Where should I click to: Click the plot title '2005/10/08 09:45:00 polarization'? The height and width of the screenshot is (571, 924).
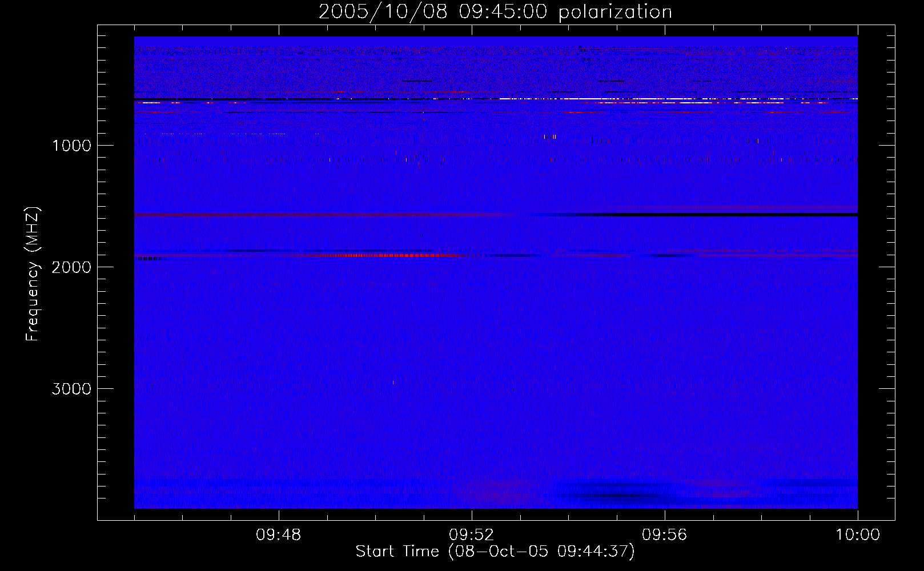[495, 12]
